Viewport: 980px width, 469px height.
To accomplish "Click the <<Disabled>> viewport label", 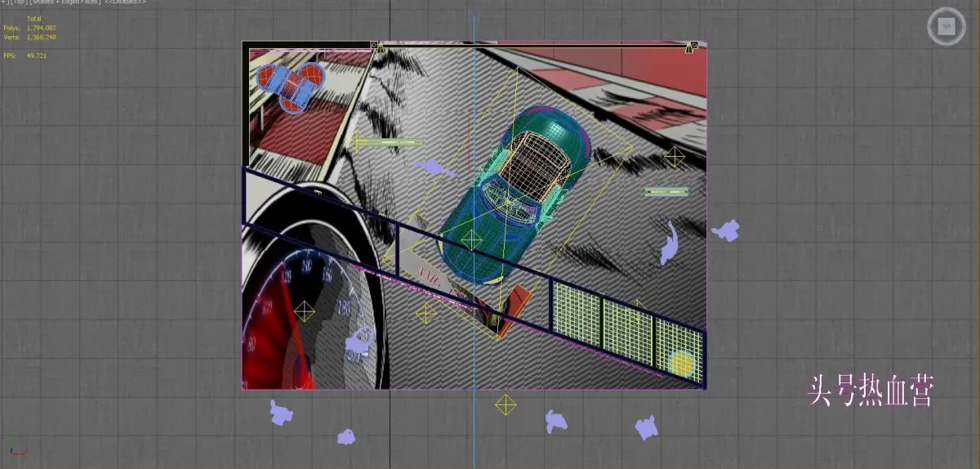I will tap(125, 2).
